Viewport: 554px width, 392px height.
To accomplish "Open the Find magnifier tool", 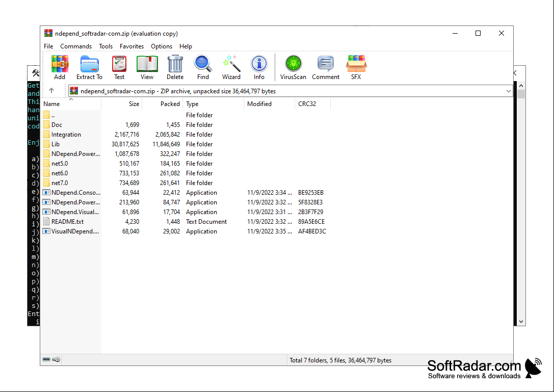I will point(203,64).
